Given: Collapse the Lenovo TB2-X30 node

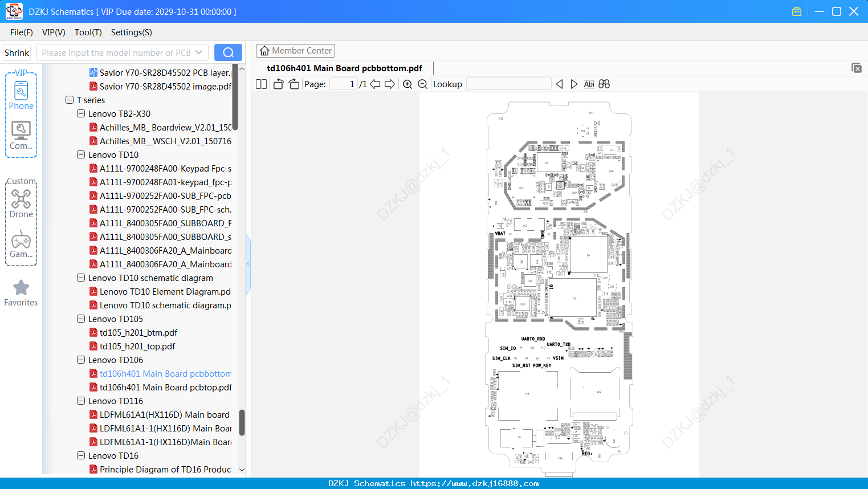Looking at the screenshot, I should (81, 113).
